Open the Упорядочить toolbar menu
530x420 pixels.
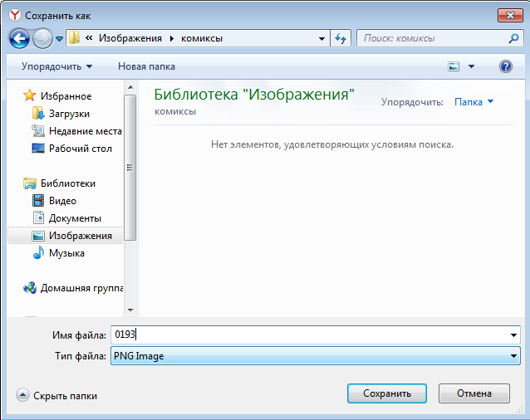click(56, 66)
